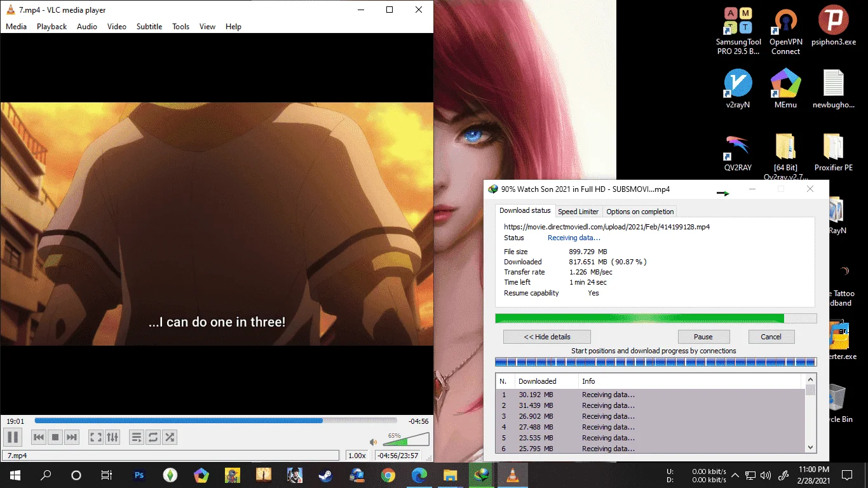This screenshot has height=488, width=868.
Task: Open Task View on the taskbar
Action: [x=107, y=475]
